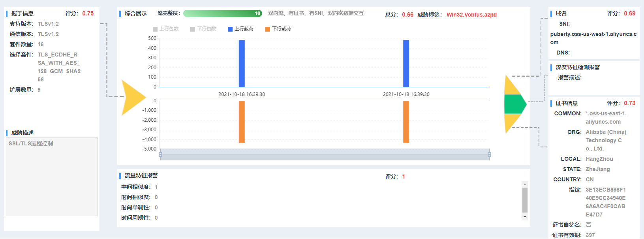Click the 流量特征报警 panel title

click(x=141, y=175)
